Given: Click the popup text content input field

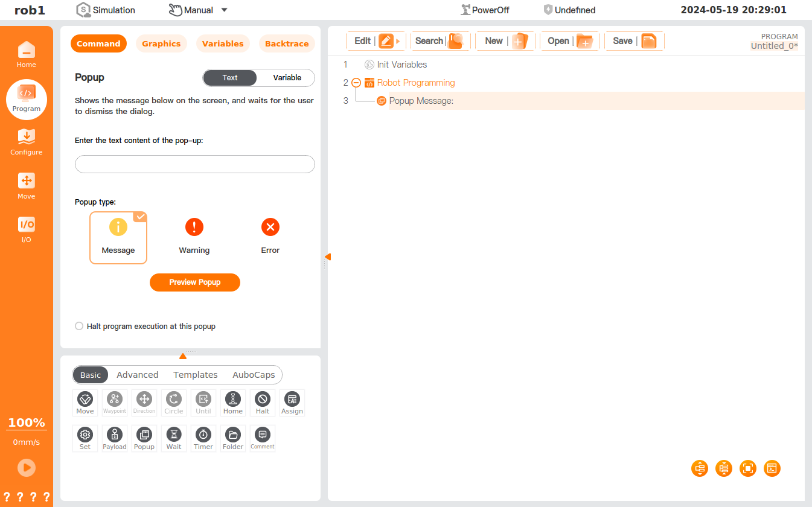Looking at the screenshot, I should click(194, 164).
